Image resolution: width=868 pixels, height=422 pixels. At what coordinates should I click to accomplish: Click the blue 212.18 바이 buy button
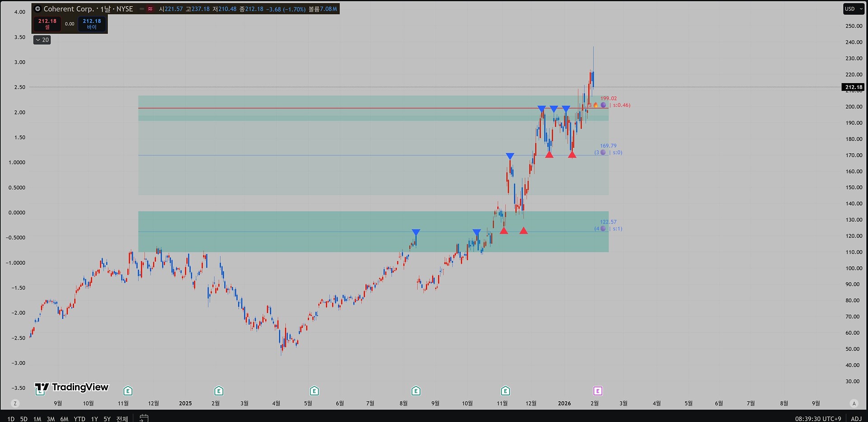(x=92, y=24)
